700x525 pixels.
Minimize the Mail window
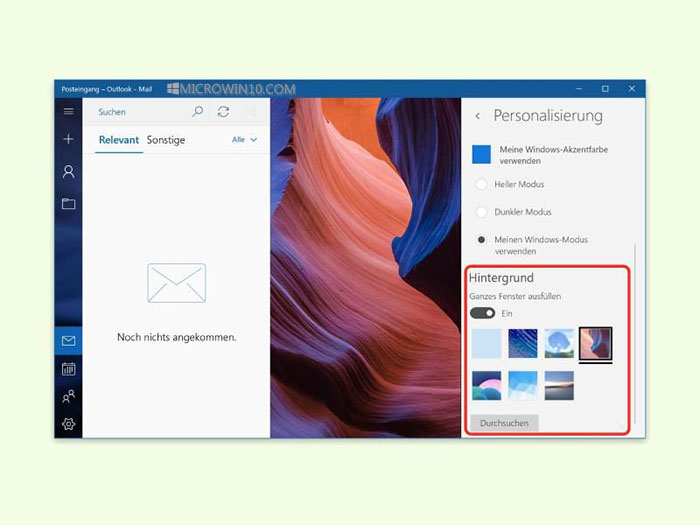coord(579,89)
